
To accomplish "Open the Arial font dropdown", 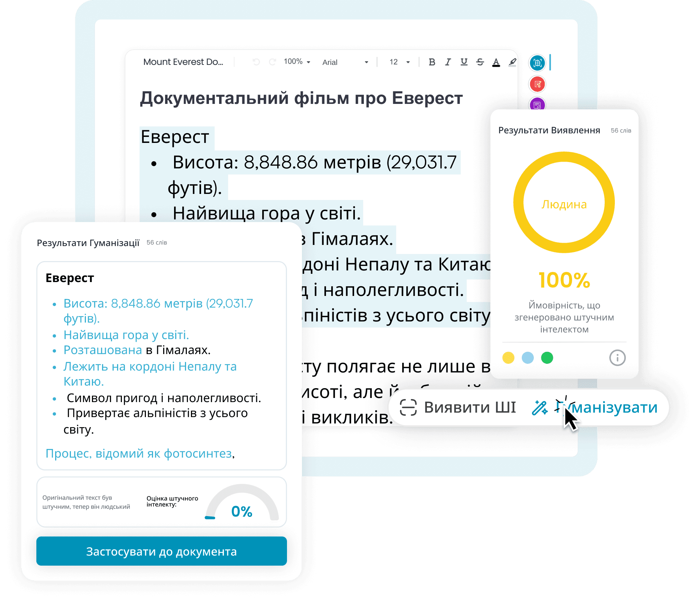I will click(x=345, y=62).
